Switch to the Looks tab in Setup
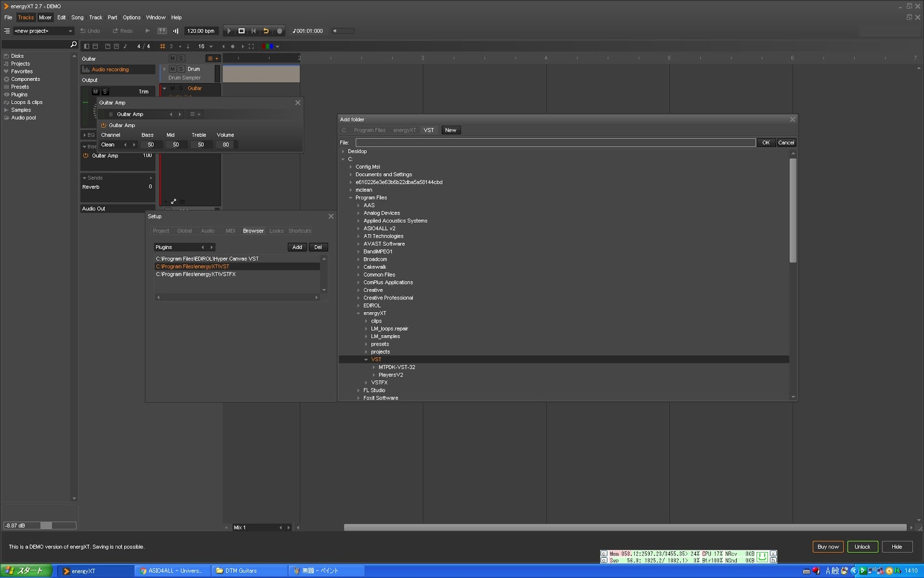Screen dimensions: 924x578 pyautogui.click(x=277, y=231)
